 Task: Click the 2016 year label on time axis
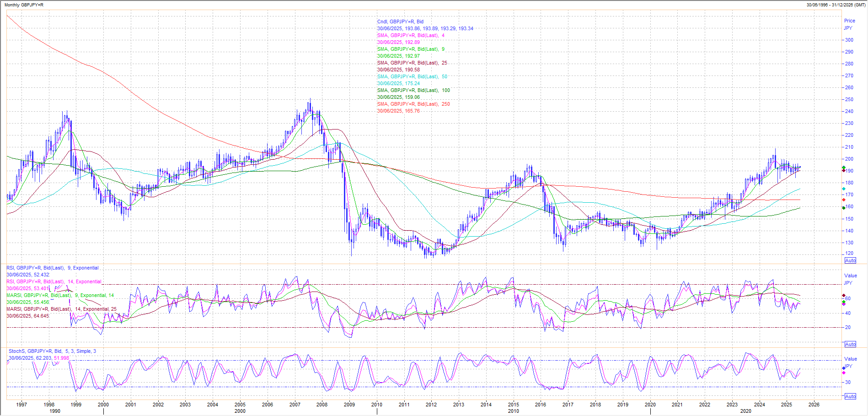tap(541, 405)
